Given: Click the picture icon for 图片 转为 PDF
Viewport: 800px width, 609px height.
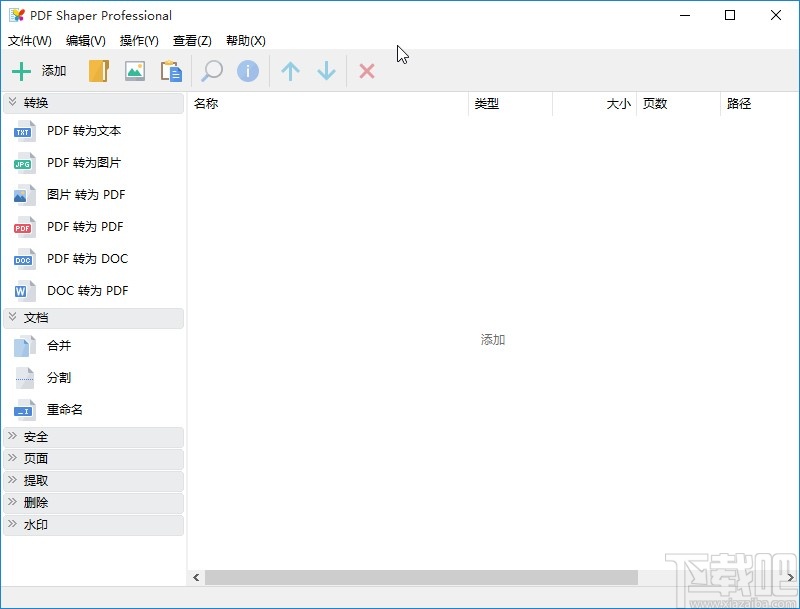Looking at the screenshot, I should (x=24, y=195).
